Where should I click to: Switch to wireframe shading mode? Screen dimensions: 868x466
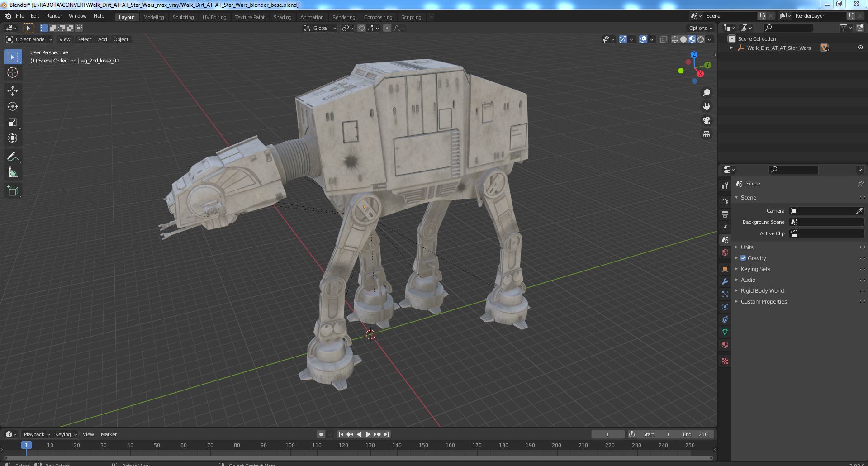[675, 39]
